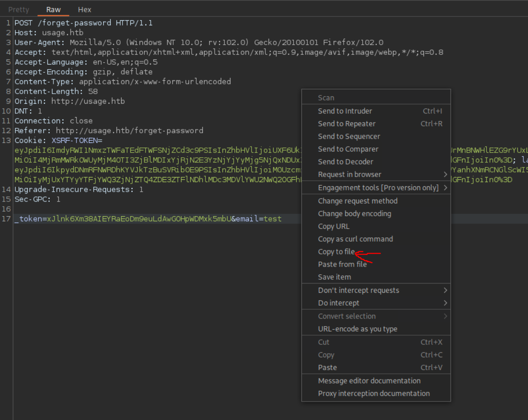Click Change request method

358,201
